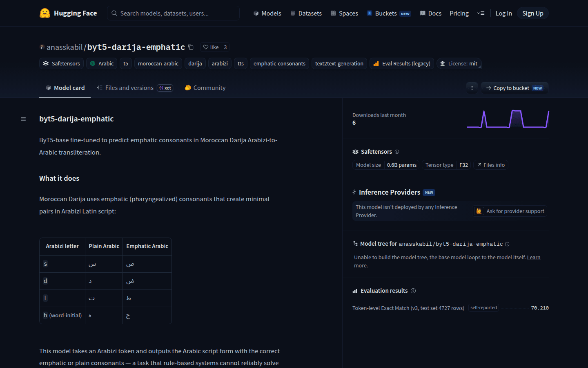Click the Model size 0.6B params badge
588x368 pixels.
386,165
